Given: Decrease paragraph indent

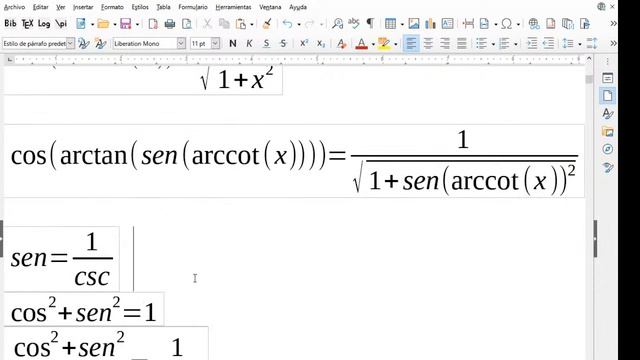Looking at the screenshot, I should tap(548, 43).
